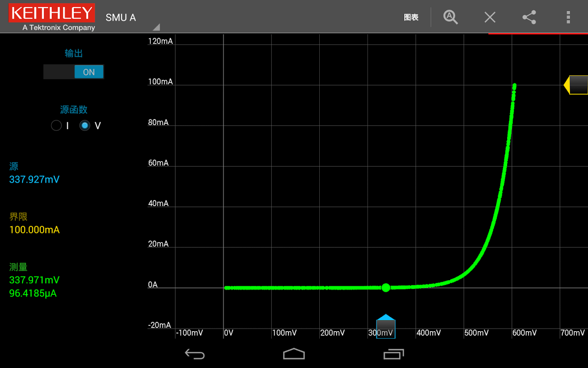
Task: Tap the 测量 measurement heading
Action: (x=18, y=267)
